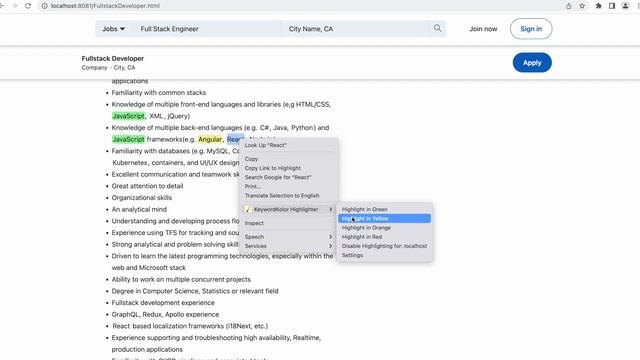The width and height of the screenshot is (640, 360).
Task: Click Join now link
Action: (x=483, y=29)
